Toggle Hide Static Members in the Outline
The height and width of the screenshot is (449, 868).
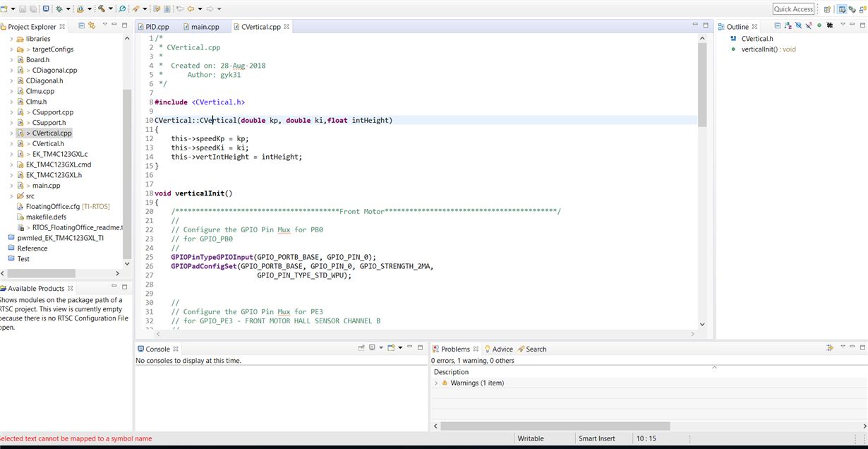808,25
